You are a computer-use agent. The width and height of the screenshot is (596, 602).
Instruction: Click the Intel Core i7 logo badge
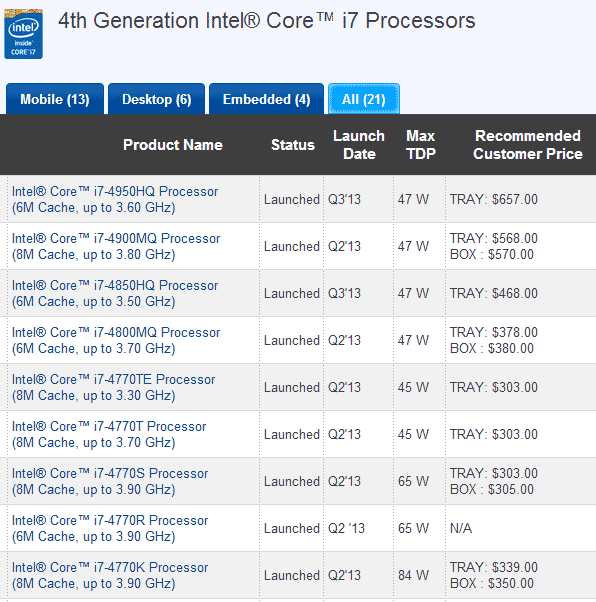point(23,34)
